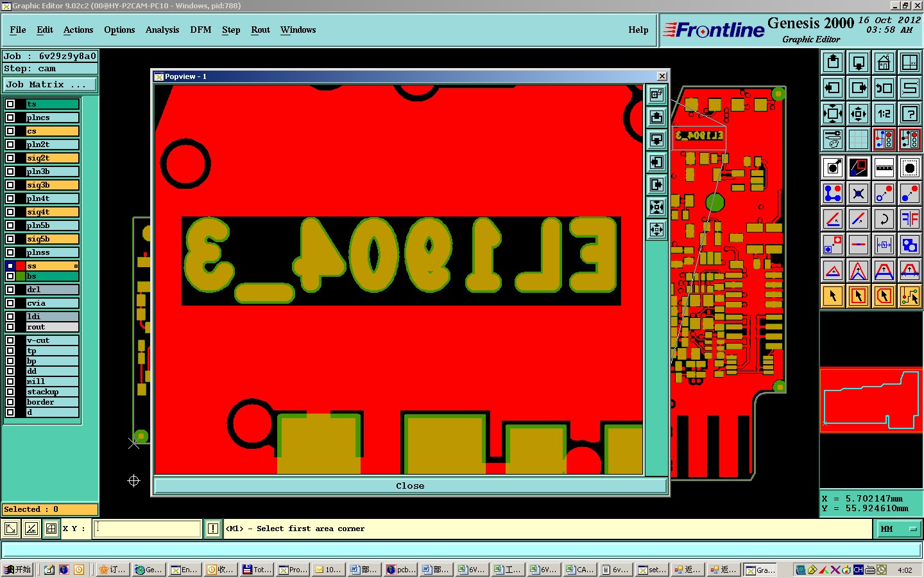The image size is (924, 578).
Task: Open the Actions menu
Action: click(x=78, y=30)
